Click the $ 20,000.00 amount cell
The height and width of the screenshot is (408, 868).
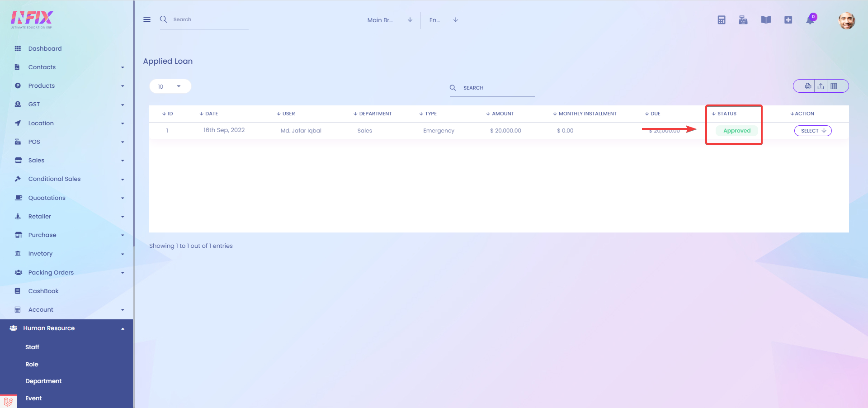click(x=505, y=131)
